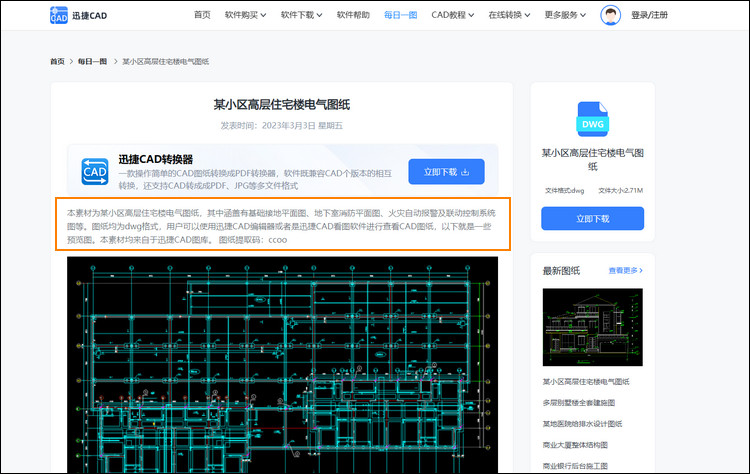The height and width of the screenshot is (474, 750).
Task: Open 某地医院给排水设计图纸 link
Action: point(582,424)
